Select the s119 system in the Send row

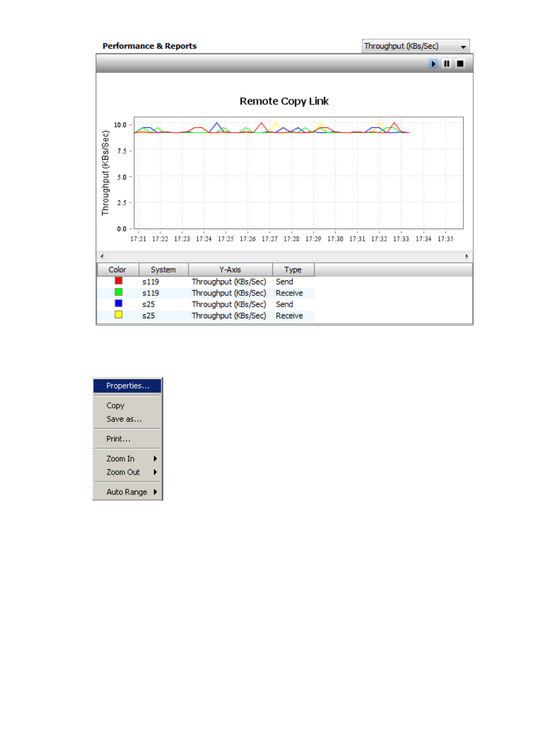150,282
